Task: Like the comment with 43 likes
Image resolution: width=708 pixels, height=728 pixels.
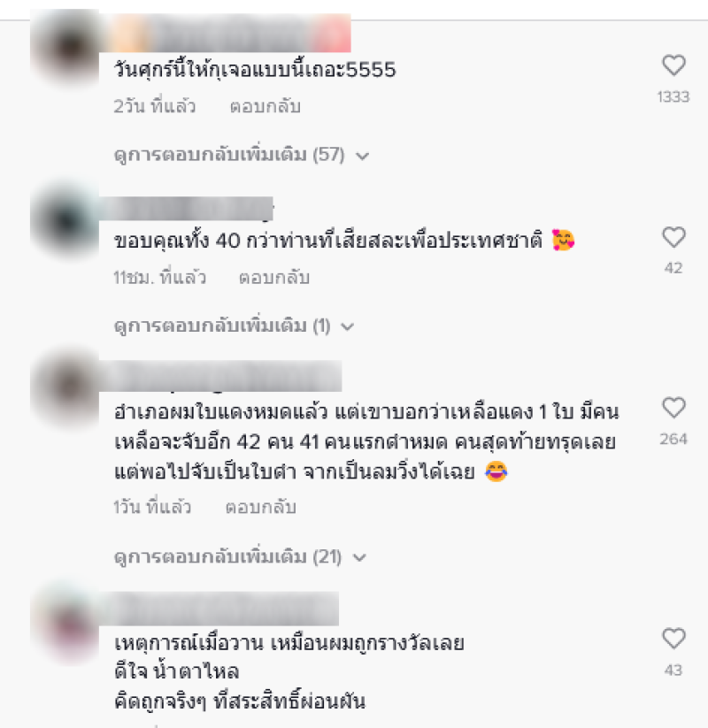Action: 673,639
